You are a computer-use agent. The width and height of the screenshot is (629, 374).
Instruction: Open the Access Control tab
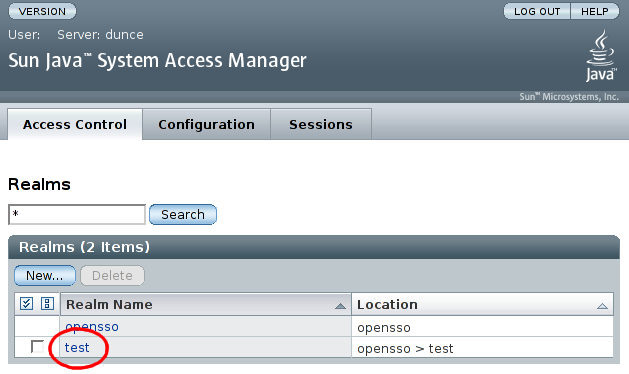(75, 124)
